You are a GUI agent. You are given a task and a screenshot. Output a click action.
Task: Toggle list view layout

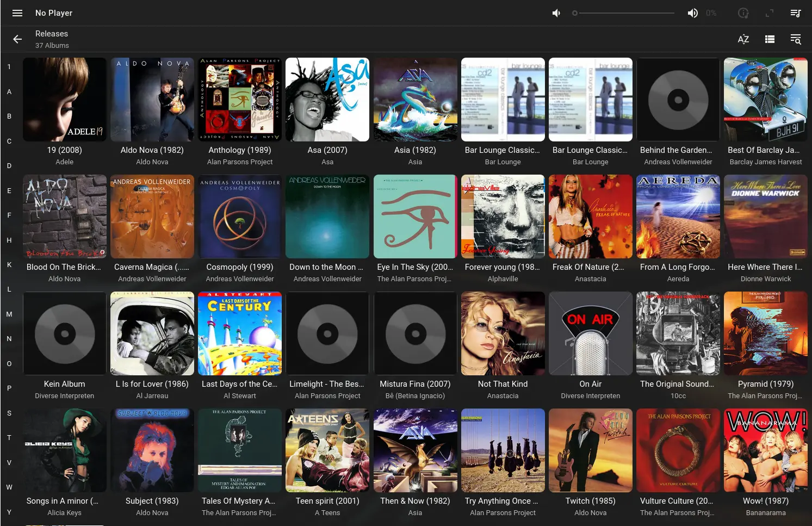769,39
